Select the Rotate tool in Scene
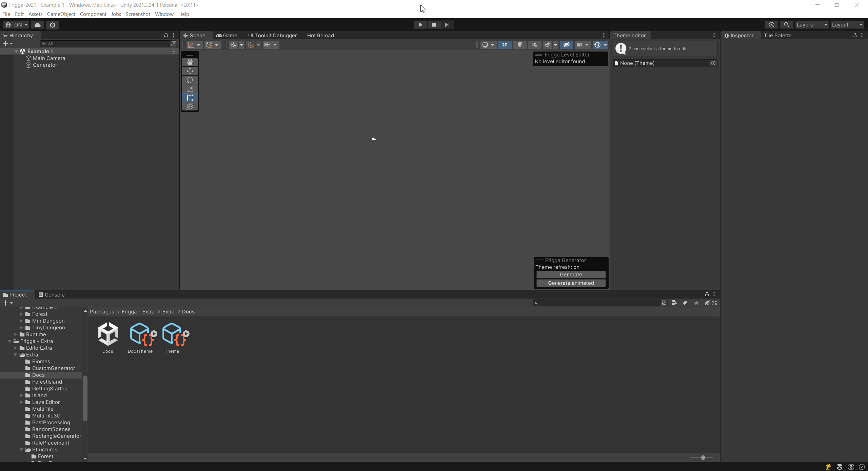 (x=190, y=80)
